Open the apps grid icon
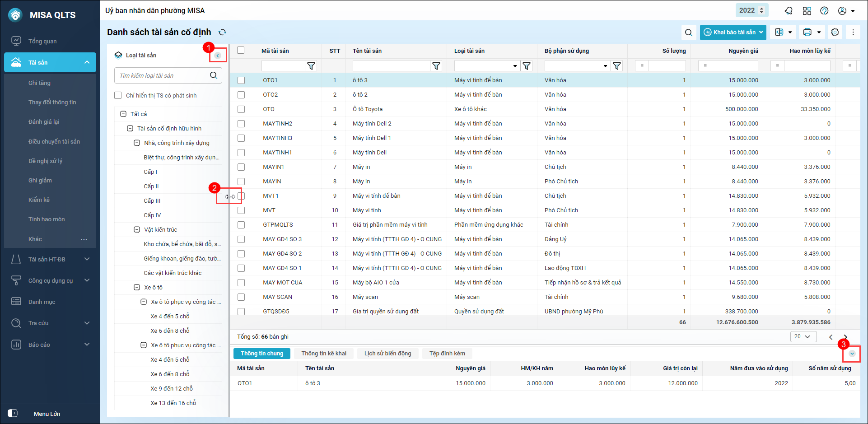 click(x=807, y=11)
